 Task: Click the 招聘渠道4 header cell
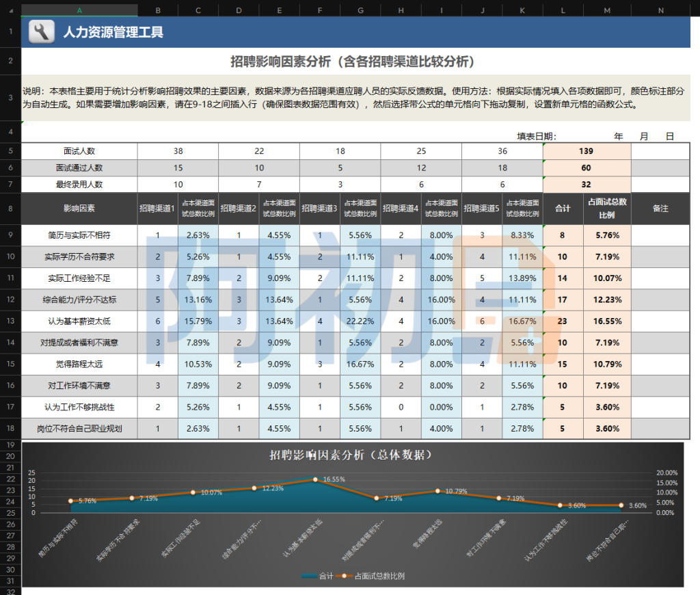pos(401,209)
